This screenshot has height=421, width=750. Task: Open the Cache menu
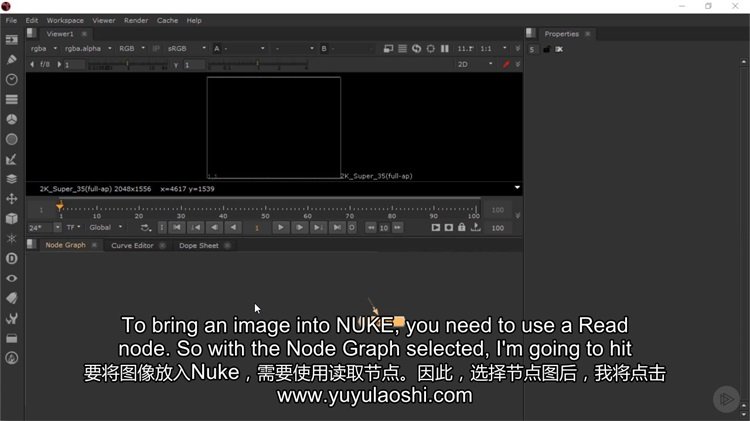(167, 21)
